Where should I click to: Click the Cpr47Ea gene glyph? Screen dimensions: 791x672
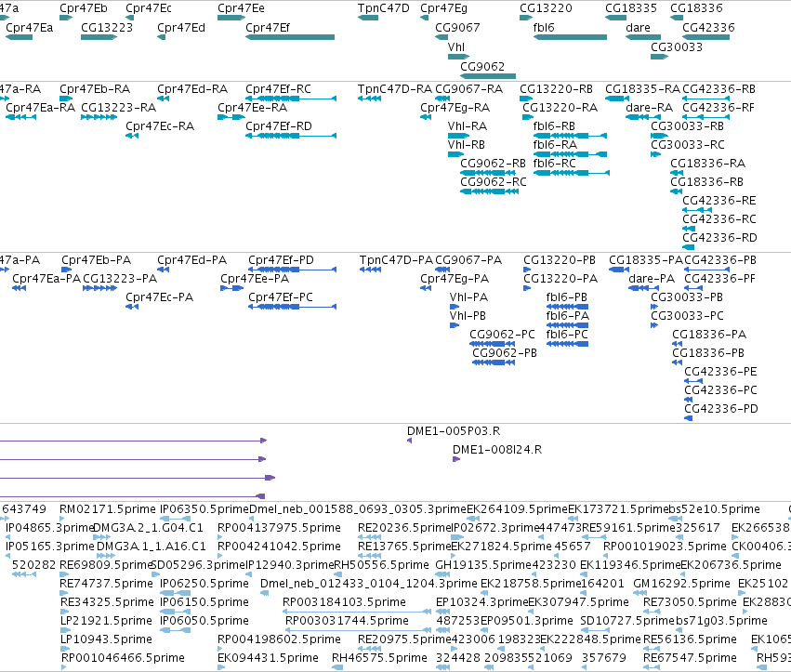click(20, 37)
